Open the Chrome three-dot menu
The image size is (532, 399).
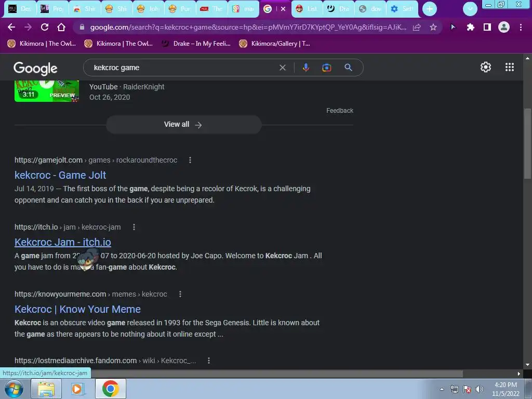pyautogui.click(x=521, y=27)
